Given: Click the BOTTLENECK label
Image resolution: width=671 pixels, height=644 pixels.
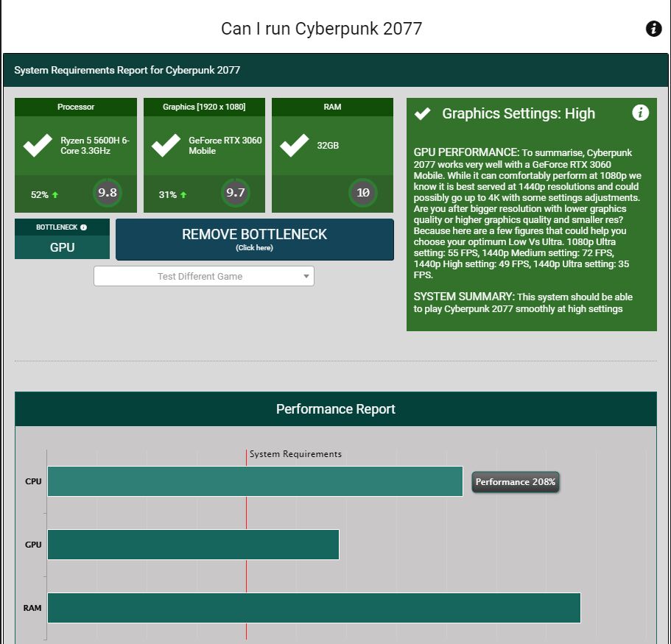Looking at the screenshot, I should [x=57, y=227].
